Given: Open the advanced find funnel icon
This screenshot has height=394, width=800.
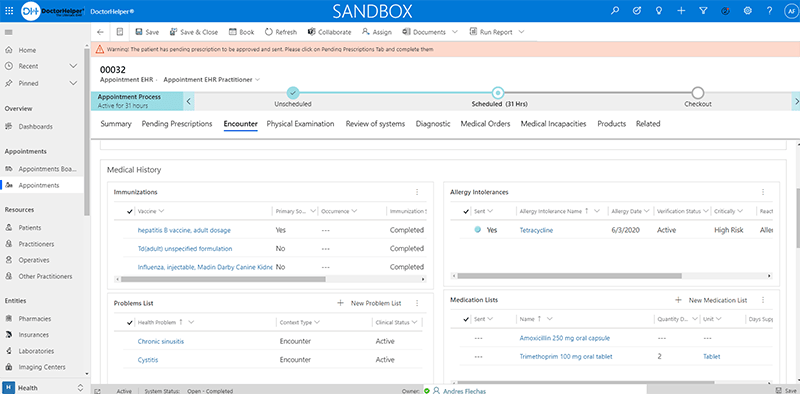Looking at the screenshot, I should [x=703, y=11].
